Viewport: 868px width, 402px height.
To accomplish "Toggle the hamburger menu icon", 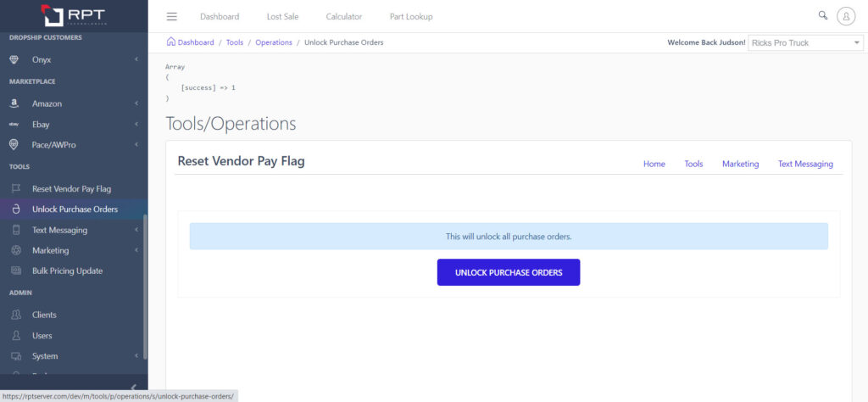I will click(171, 17).
